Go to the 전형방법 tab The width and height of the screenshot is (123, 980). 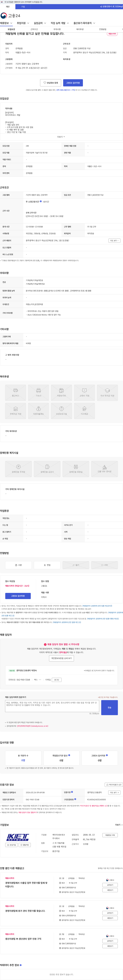click(102, 29)
